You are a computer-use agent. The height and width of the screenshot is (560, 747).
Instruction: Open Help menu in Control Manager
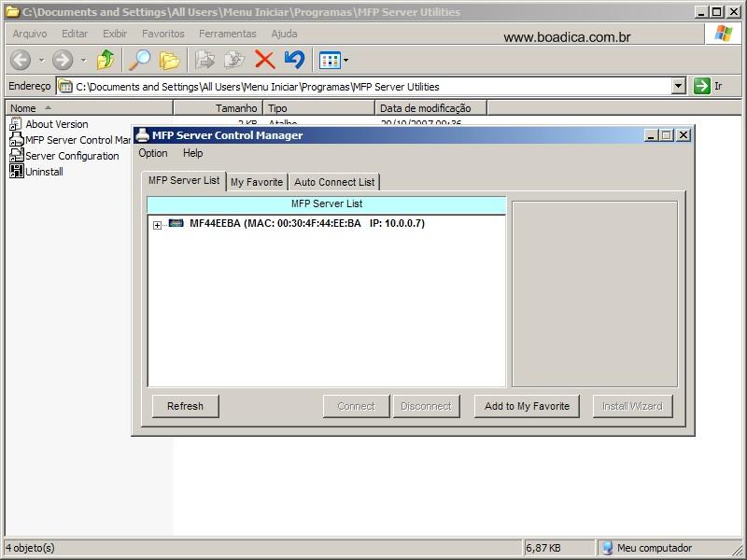193,153
